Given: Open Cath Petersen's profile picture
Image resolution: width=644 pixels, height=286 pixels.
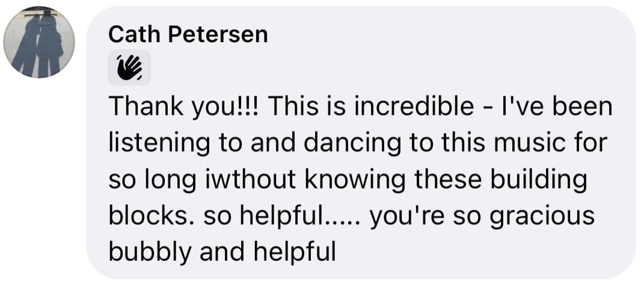Looking at the screenshot, I should (x=39, y=42).
